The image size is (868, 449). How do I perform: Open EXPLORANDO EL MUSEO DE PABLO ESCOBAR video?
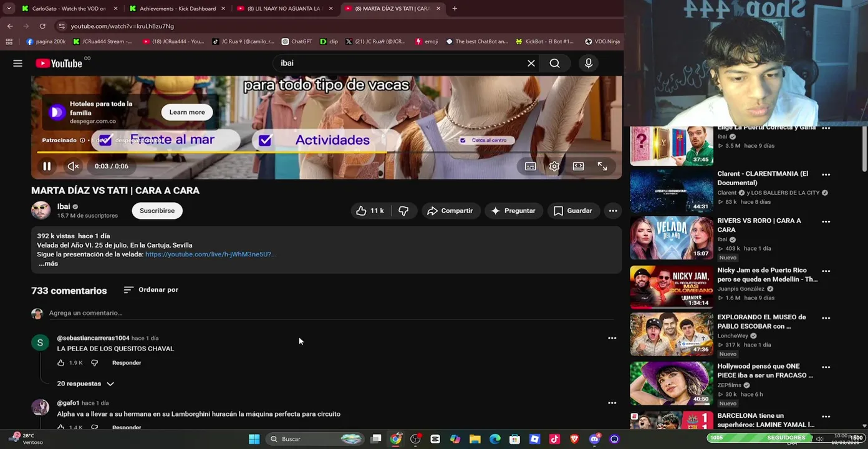coord(671,335)
